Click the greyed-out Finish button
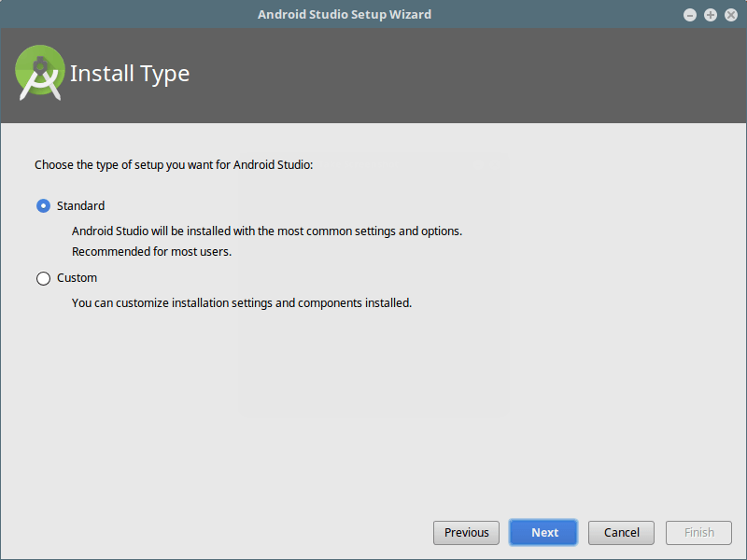Image resolution: width=747 pixels, height=560 pixels. point(698,533)
